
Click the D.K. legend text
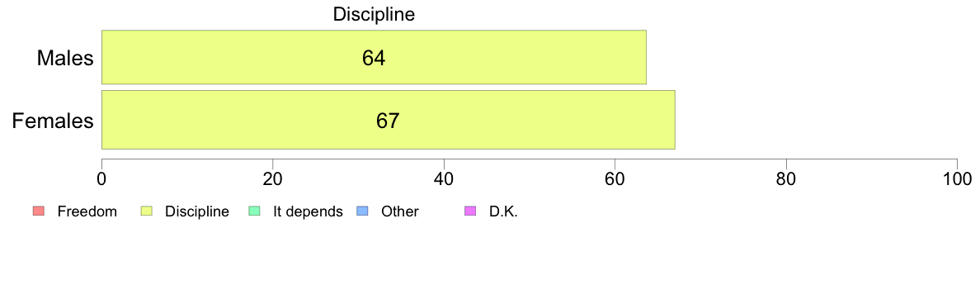[x=504, y=211]
